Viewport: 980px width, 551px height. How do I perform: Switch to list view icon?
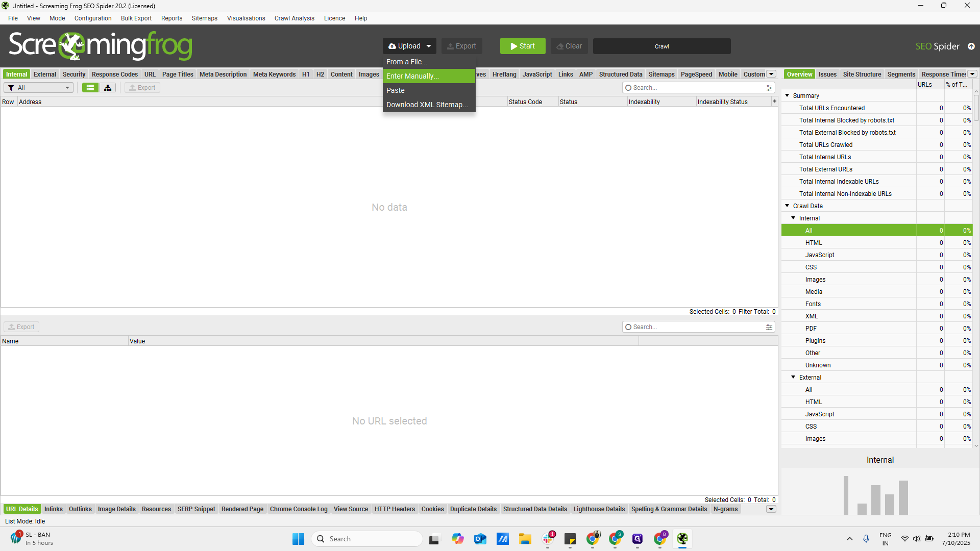(x=90, y=88)
